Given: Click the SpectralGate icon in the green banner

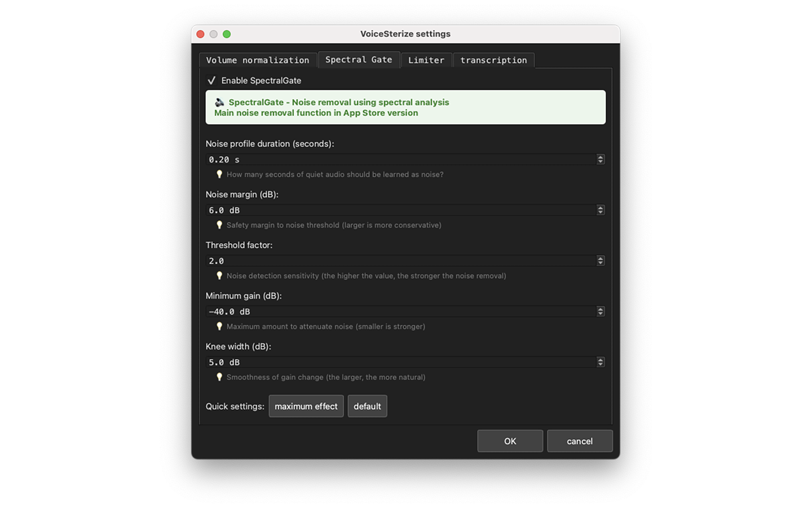Looking at the screenshot, I should coord(219,102).
